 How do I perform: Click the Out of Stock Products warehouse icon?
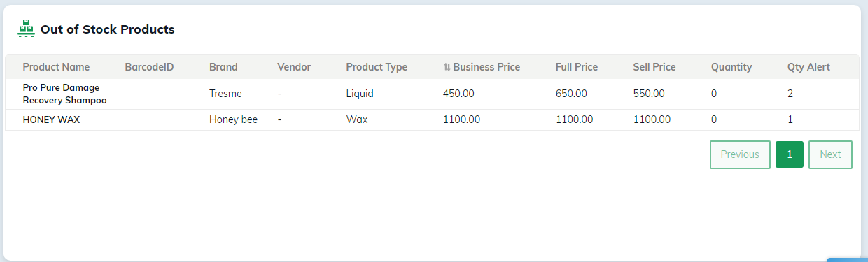(26, 29)
